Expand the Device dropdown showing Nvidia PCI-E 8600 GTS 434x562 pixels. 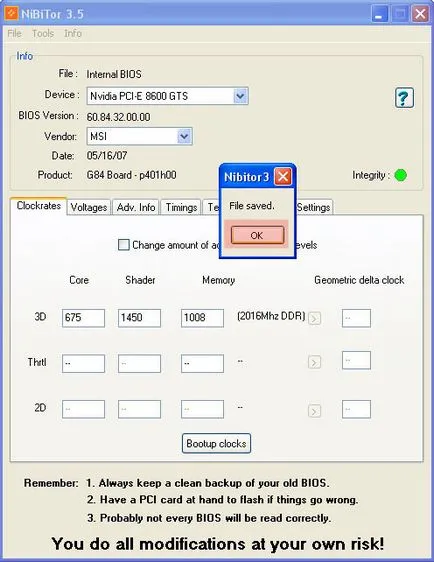[x=240, y=96]
